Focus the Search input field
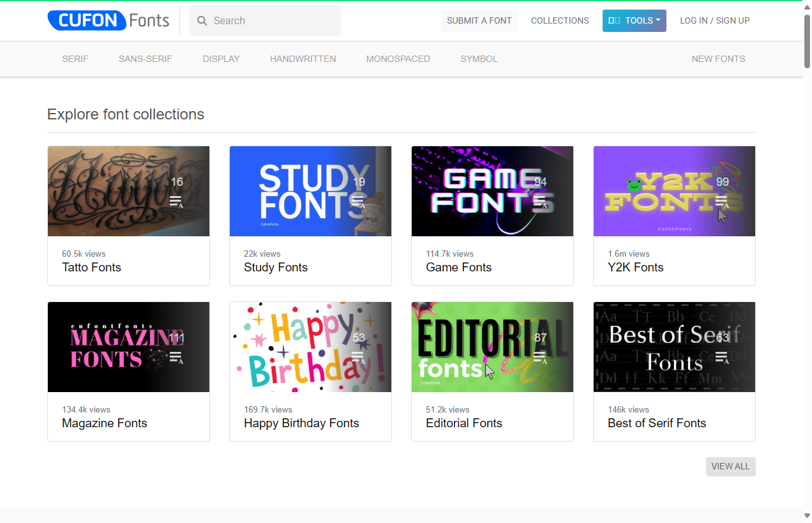The image size is (812, 523). [x=273, y=21]
